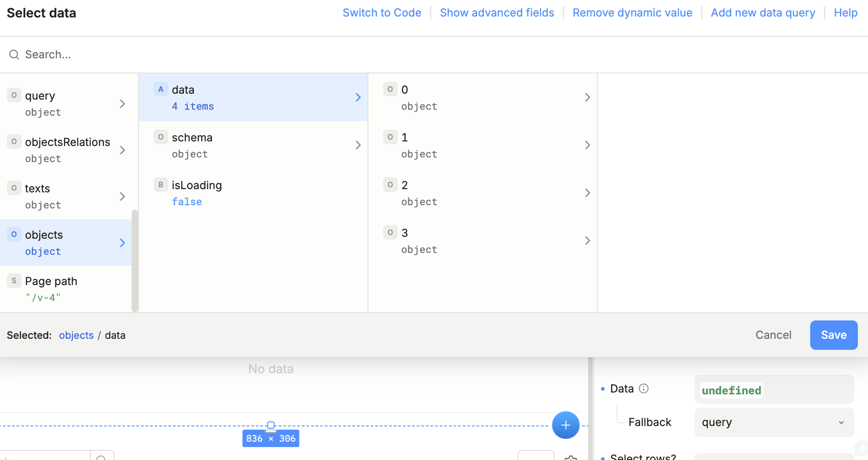868x460 pixels.
Task: Click the blue plus add button
Action: tap(565, 425)
